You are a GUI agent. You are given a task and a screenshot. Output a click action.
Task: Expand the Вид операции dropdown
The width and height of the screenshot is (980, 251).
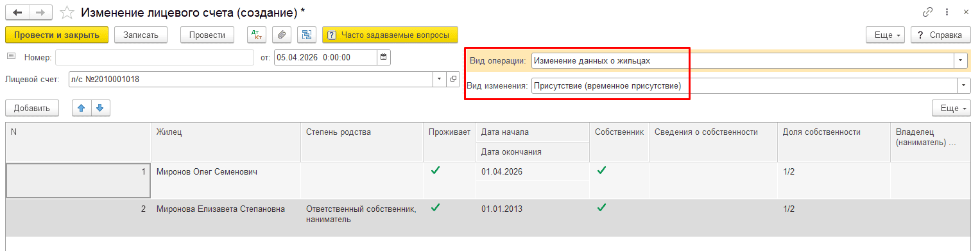[x=961, y=60]
